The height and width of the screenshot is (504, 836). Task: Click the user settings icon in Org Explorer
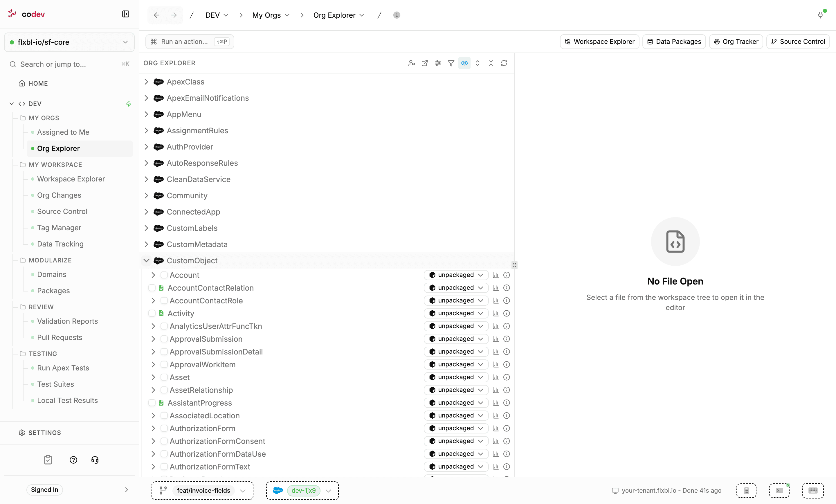[411, 63]
